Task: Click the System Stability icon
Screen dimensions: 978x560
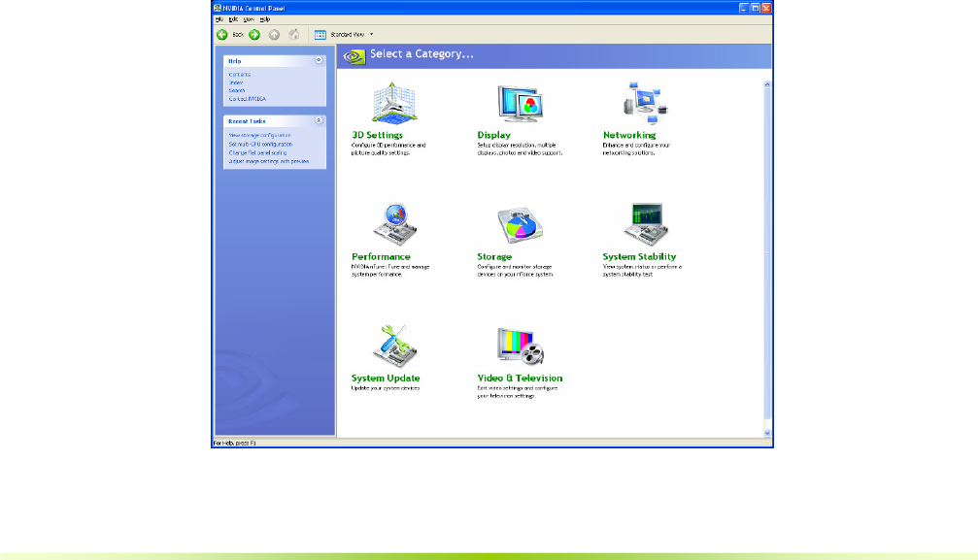Action: pos(646,224)
